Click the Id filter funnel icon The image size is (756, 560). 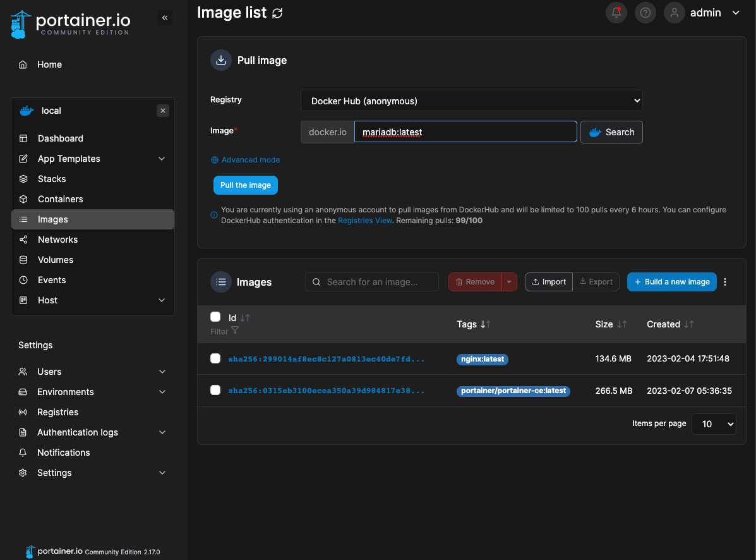[x=235, y=331]
